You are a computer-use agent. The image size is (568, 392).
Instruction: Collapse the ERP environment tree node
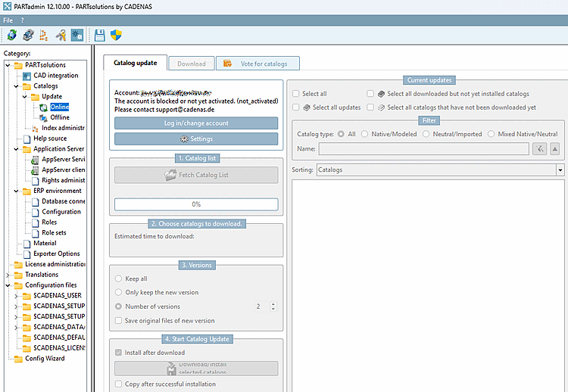16,191
